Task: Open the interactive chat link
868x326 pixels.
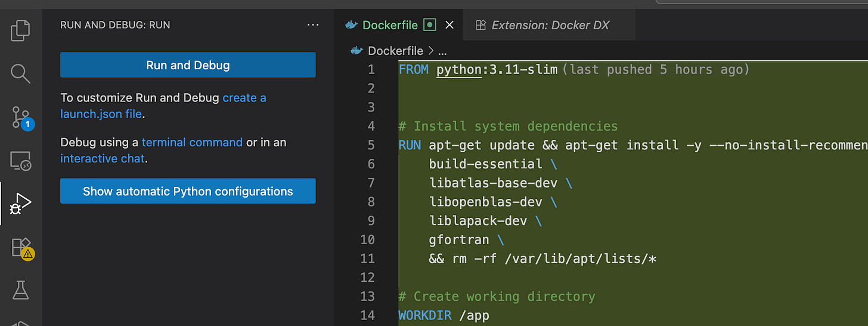Action: tap(102, 159)
